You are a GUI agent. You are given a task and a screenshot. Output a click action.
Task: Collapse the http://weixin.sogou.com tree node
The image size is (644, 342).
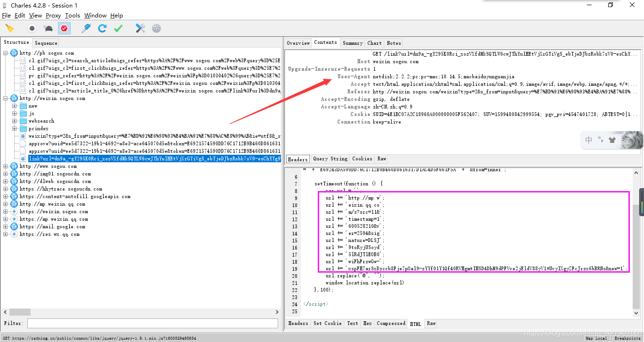[x=6, y=98]
